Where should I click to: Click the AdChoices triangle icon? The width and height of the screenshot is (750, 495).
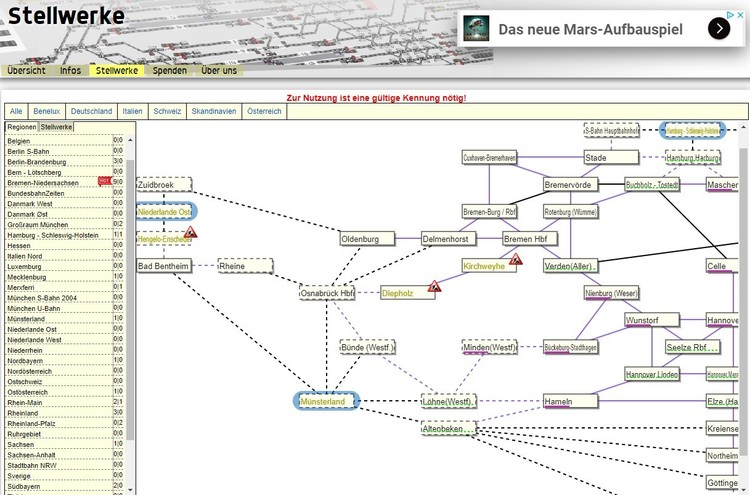pyautogui.click(x=730, y=15)
